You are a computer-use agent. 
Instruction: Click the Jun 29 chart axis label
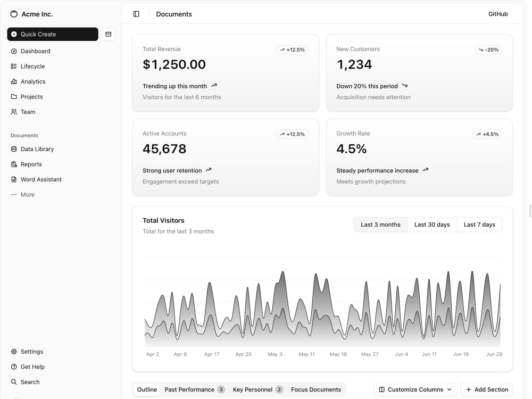[494, 354]
